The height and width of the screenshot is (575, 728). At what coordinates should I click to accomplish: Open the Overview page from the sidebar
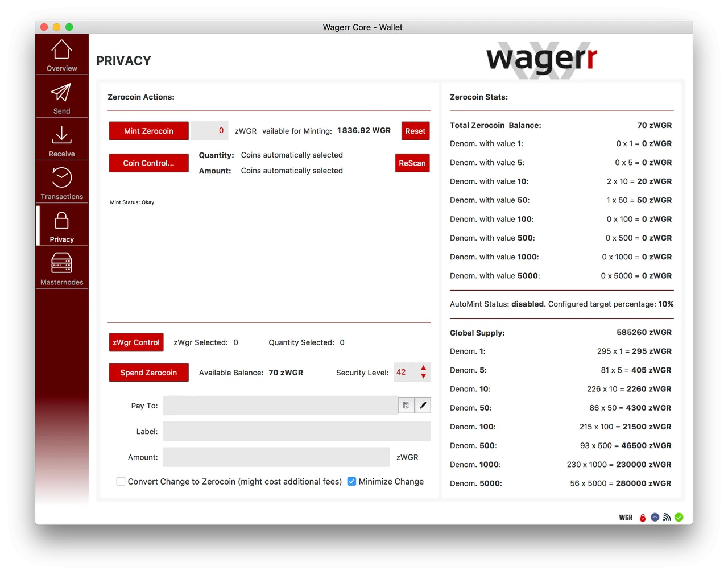pos(61,55)
